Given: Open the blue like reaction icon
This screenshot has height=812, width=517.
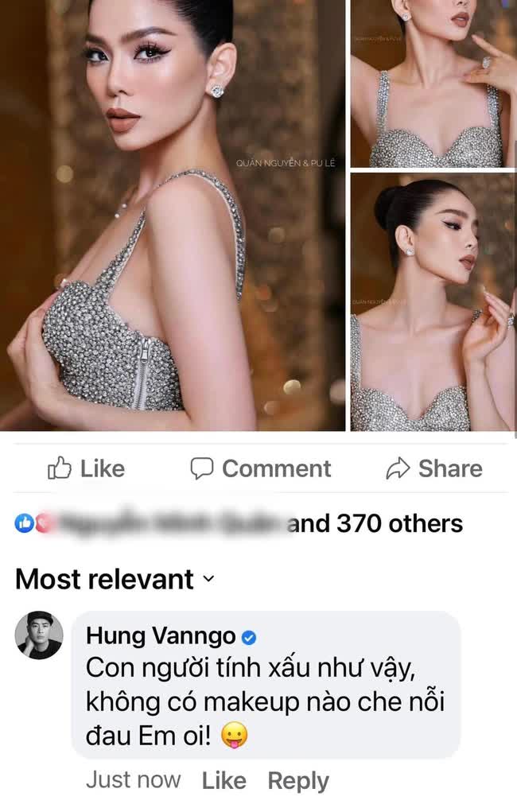Looking at the screenshot, I should coord(25,523).
